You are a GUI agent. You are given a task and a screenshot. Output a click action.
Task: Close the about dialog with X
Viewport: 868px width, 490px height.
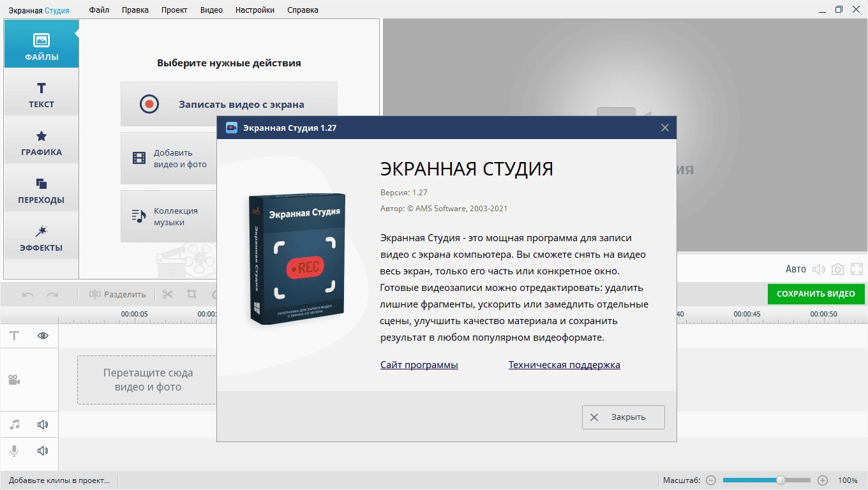[x=664, y=128]
